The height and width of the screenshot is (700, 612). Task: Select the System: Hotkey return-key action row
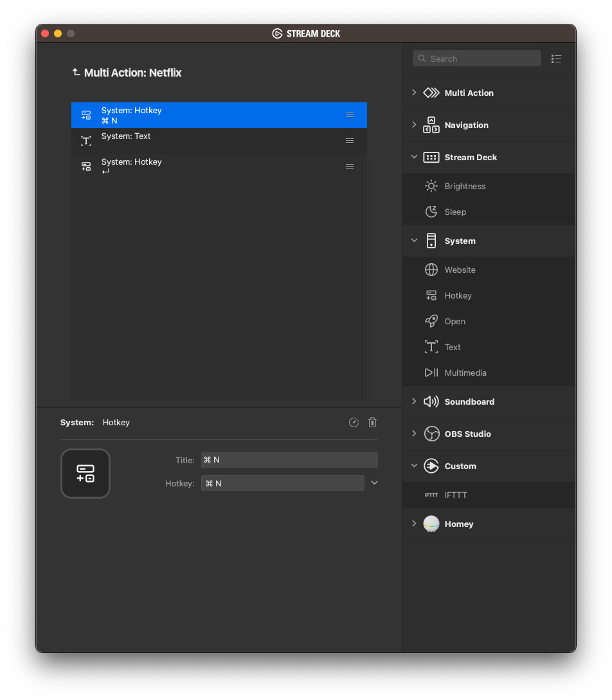(x=219, y=167)
